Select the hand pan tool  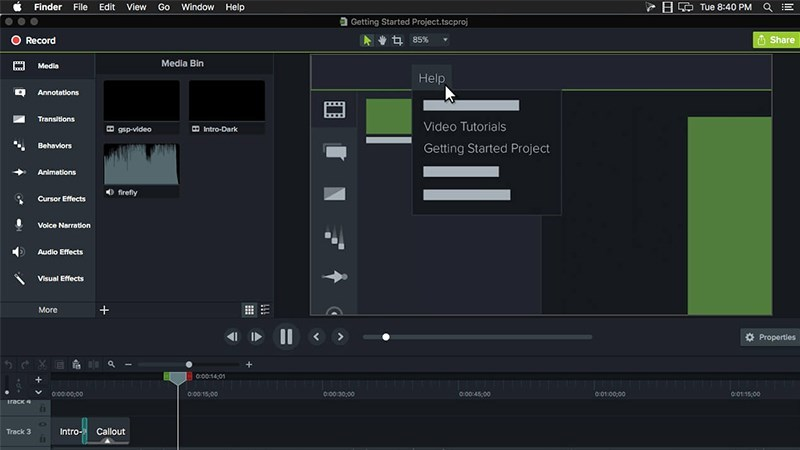pos(382,40)
